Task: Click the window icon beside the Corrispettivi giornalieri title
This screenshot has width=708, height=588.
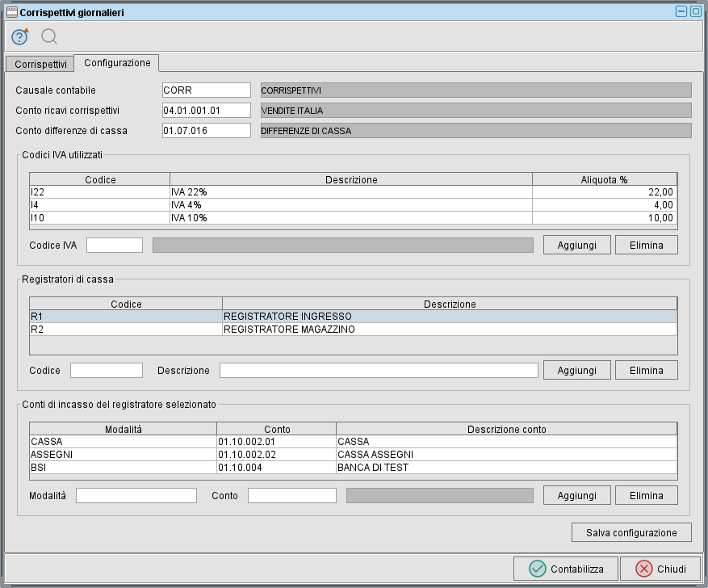Action: click(x=12, y=12)
